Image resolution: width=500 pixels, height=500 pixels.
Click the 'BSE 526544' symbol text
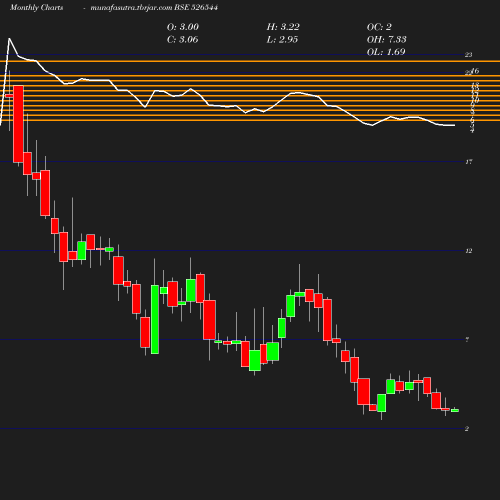point(196,7)
